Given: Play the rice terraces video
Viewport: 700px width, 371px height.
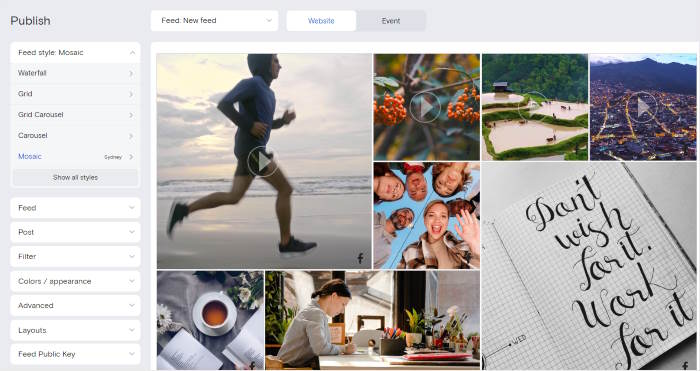Looking at the screenshot, I should click(x=533, y=107).
